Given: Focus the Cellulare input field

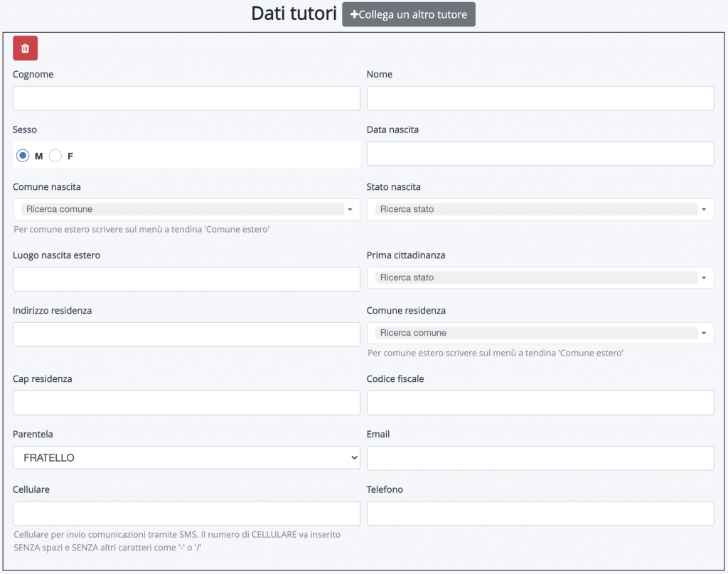Looking at the screenshot, I should [x=186, y=514].
